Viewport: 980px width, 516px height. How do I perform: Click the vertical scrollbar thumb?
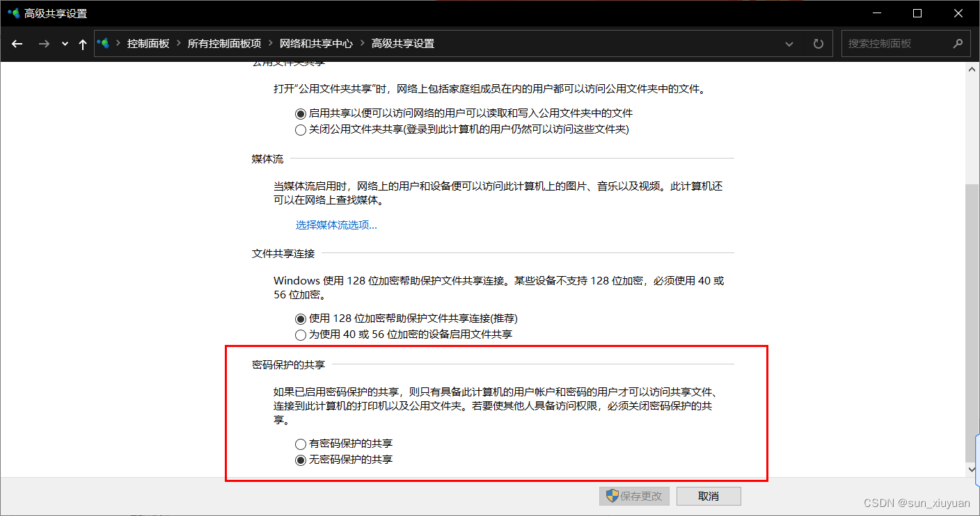click(x=972, y=323)
